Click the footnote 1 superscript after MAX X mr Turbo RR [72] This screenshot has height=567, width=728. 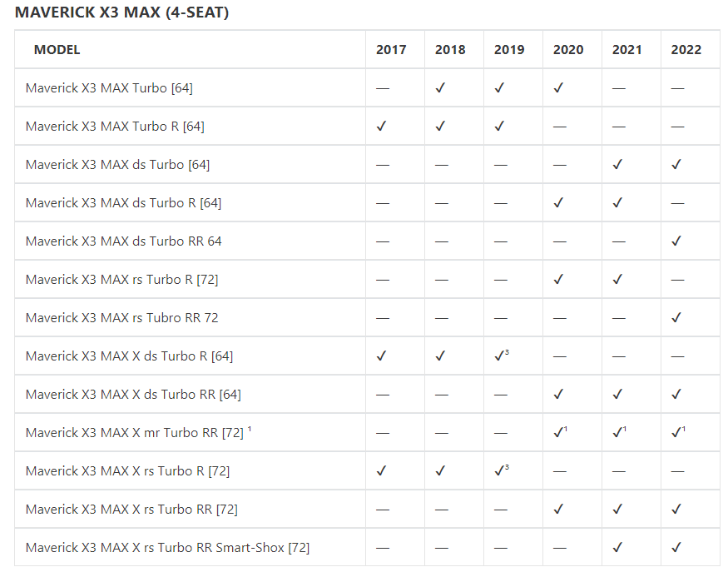coord(250,430)
